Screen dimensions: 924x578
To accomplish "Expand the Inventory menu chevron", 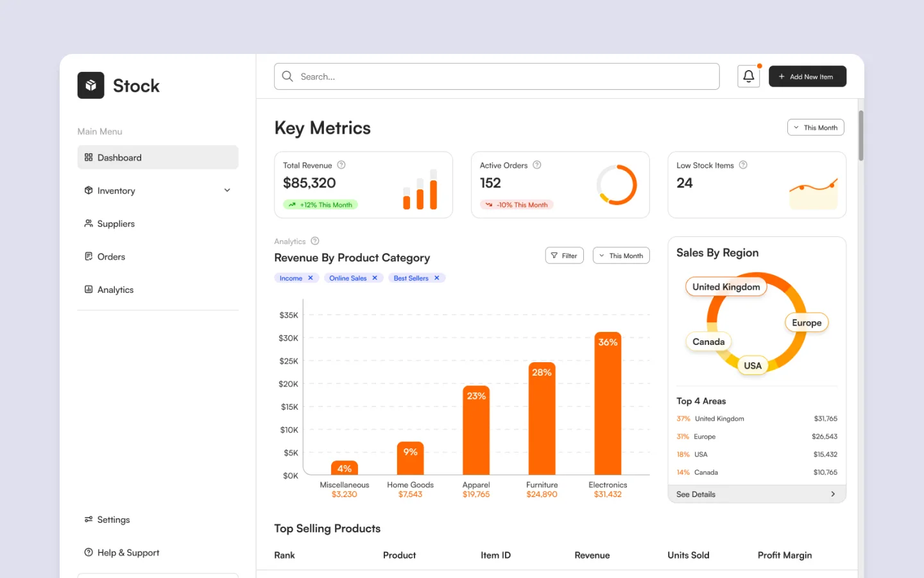I will coord(227,191).
